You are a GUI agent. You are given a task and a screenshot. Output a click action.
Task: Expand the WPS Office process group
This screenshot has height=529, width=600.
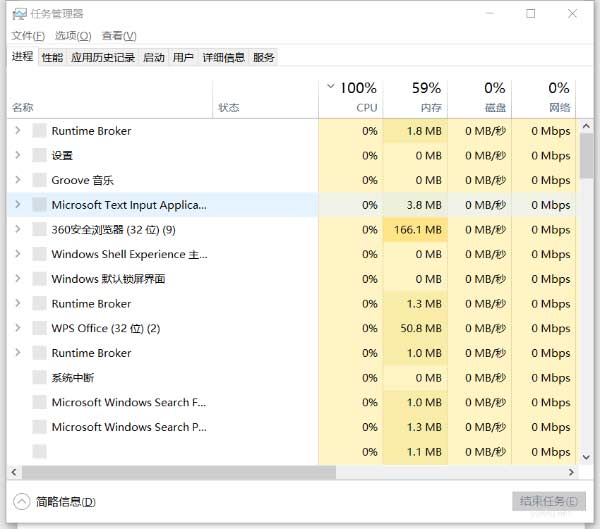click(x=18, y=328)
